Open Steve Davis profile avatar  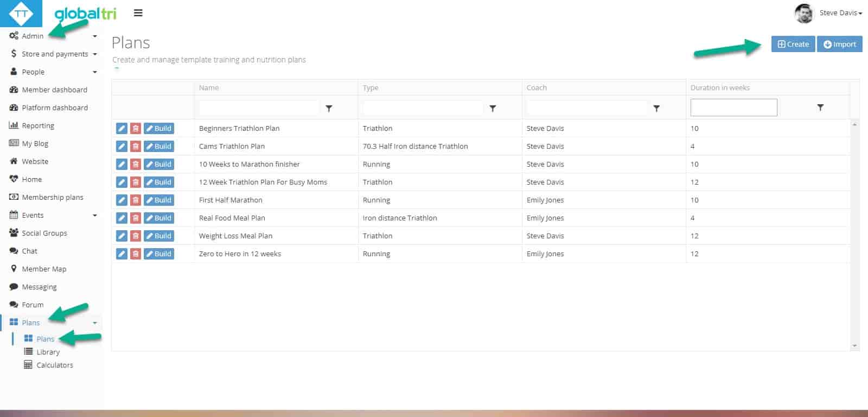click(804, 13)
